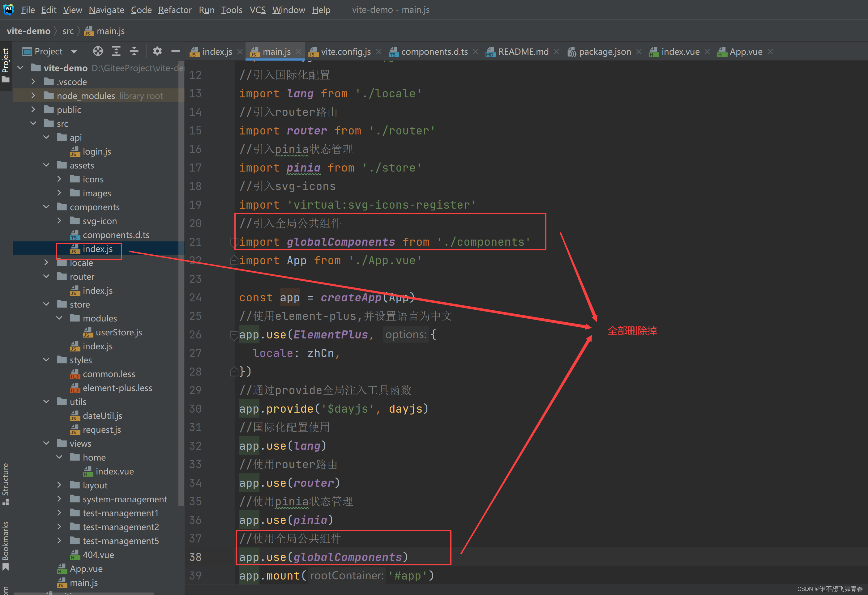
Task: Open the Refactor menu item
Action: tap(173, 10)
